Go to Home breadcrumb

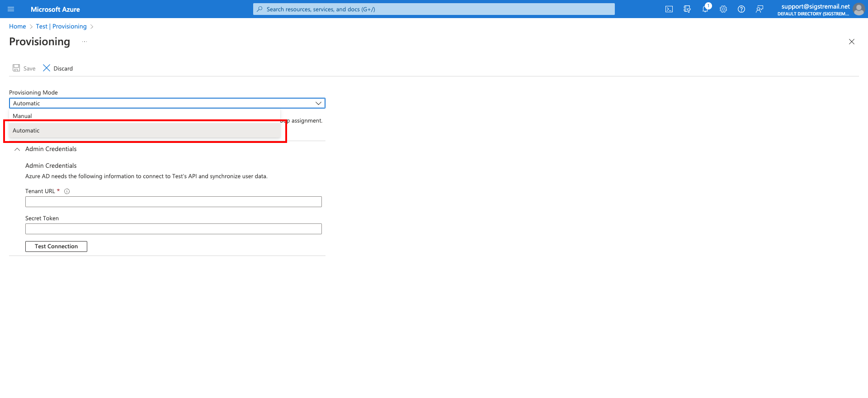pyautogui.click(x=18, y=26)
